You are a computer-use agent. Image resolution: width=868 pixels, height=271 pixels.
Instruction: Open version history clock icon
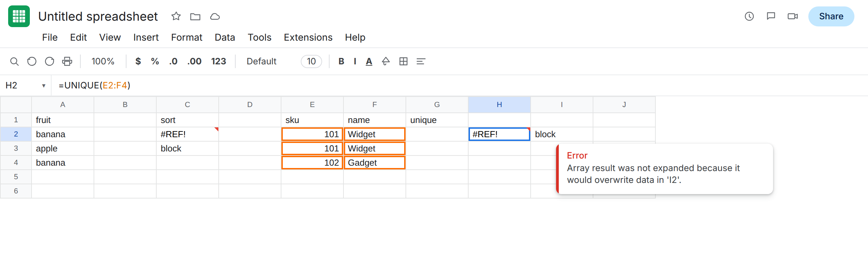pyautogui.click(x=749, y=16)
